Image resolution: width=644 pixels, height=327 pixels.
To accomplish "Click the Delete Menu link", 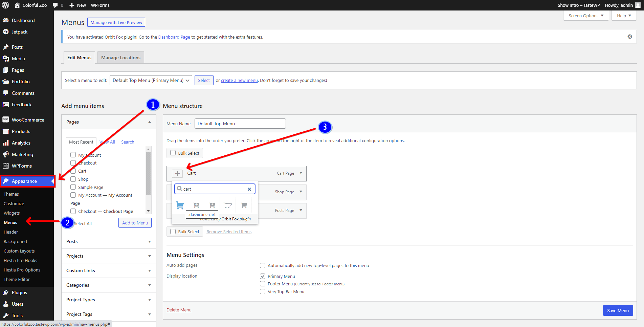I will [x=179, y=310].
